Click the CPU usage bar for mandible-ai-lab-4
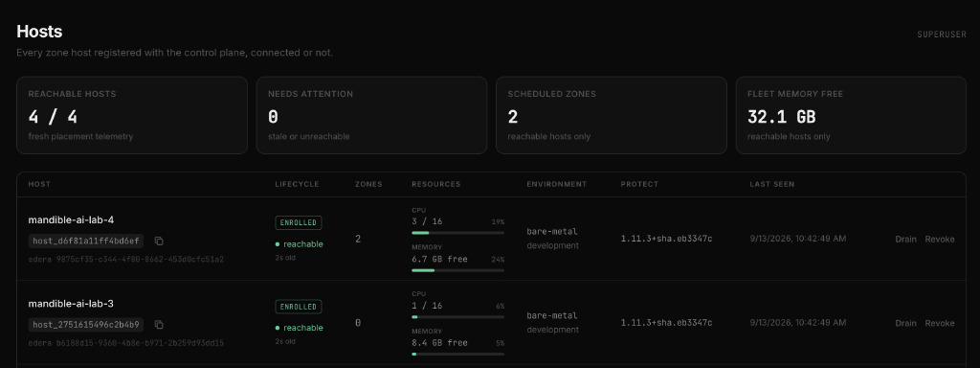 point(457,233)
